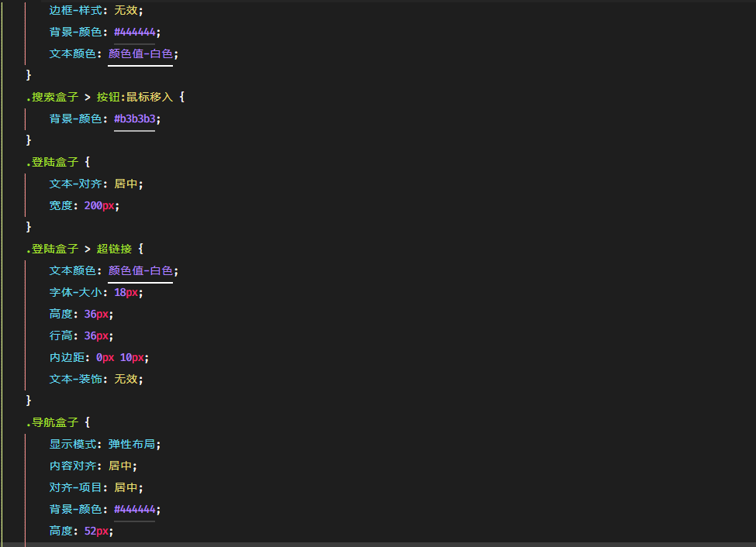
Task: Click 文本颜色 in the 超链接 rule
Action: point(72,270)
